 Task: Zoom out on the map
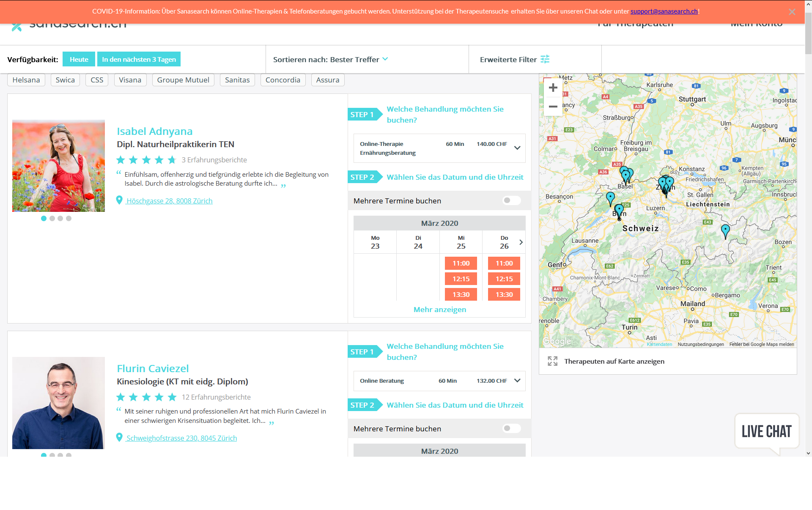point(553,107)
